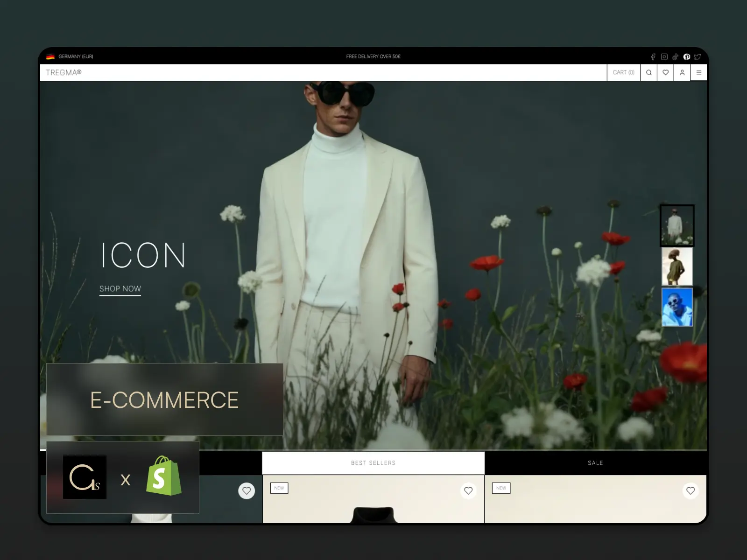Expand the hamburger menu

point(699,73)
